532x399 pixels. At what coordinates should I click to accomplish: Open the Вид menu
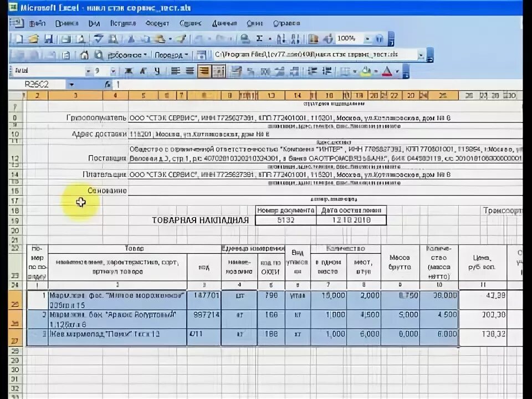click(x=94, y=23)
